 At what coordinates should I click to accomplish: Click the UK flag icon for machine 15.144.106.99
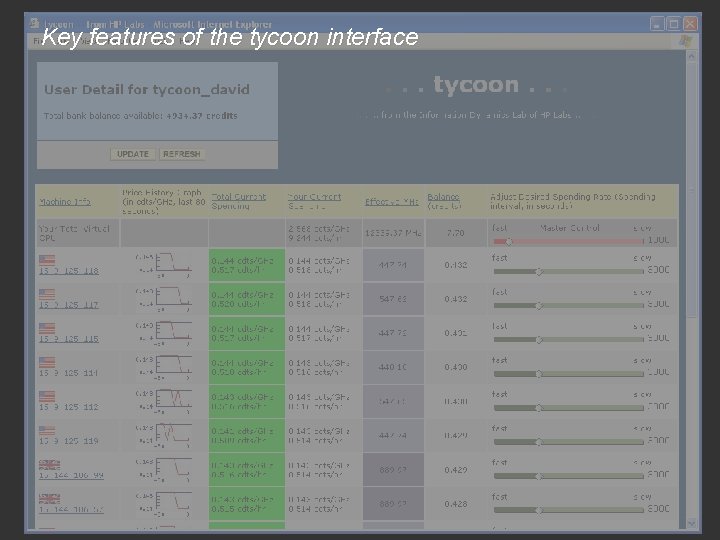tap(49, 464)
